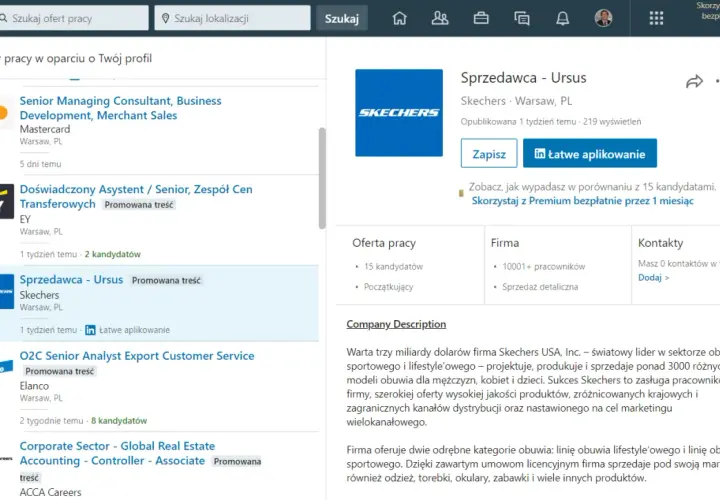Click the Szukaj search button

(x=342, y=18)
